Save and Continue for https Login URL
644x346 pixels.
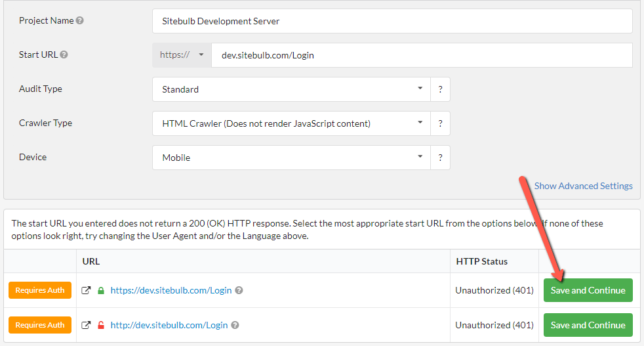point(588,290)
